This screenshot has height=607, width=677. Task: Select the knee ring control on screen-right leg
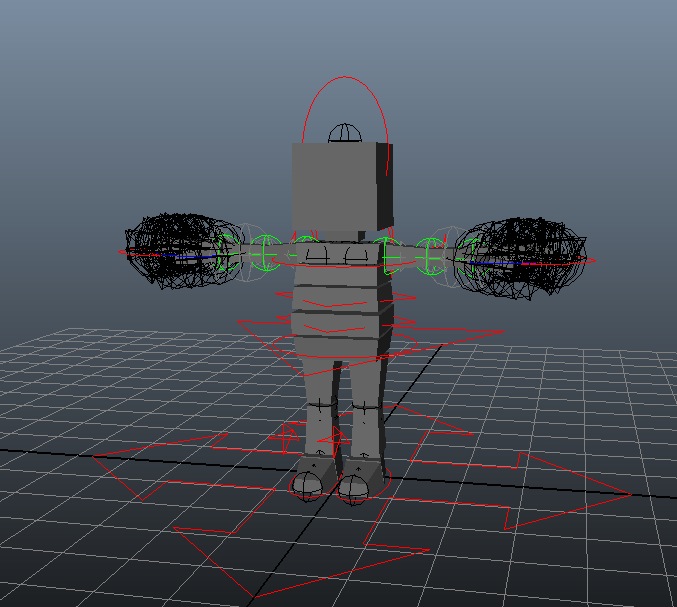pos(365,408)
